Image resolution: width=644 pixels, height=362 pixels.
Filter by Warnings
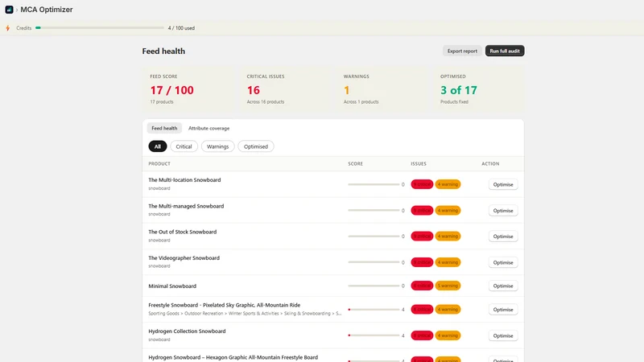217,146
